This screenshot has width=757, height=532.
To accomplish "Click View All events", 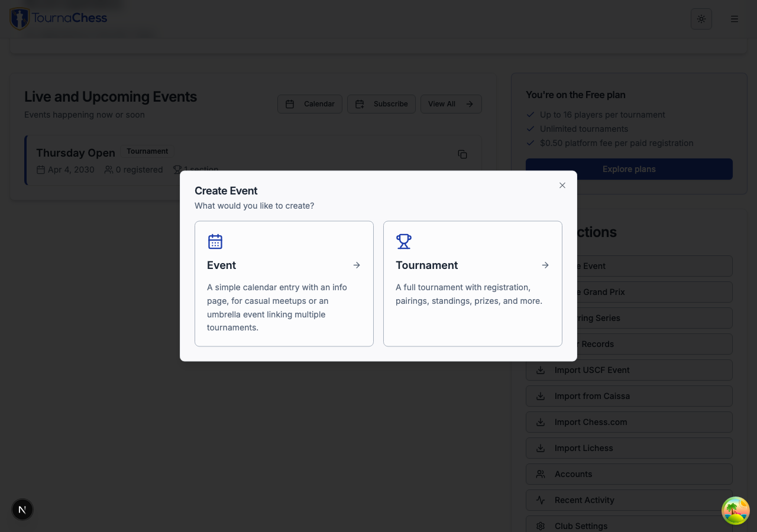I will [451, 104].
